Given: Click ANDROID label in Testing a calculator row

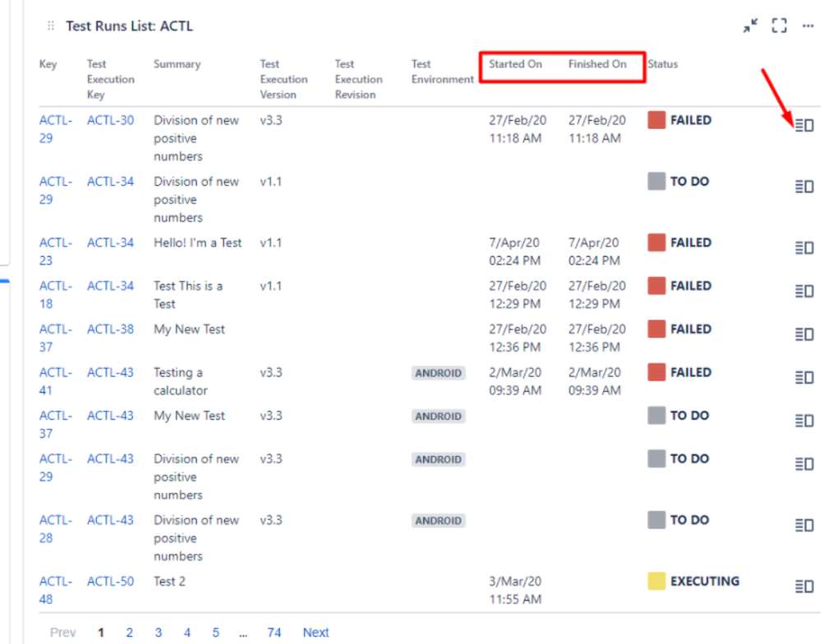Looking at the screenshot, I should (438, 373).
